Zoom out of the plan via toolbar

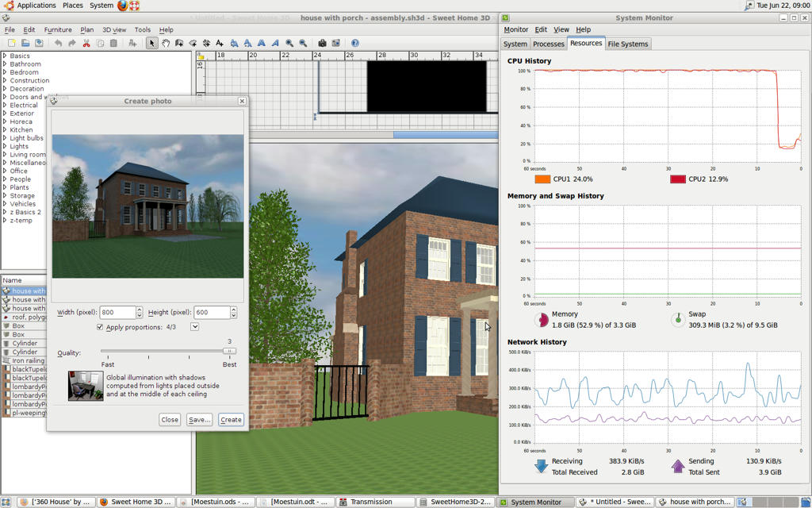(303, 43)
